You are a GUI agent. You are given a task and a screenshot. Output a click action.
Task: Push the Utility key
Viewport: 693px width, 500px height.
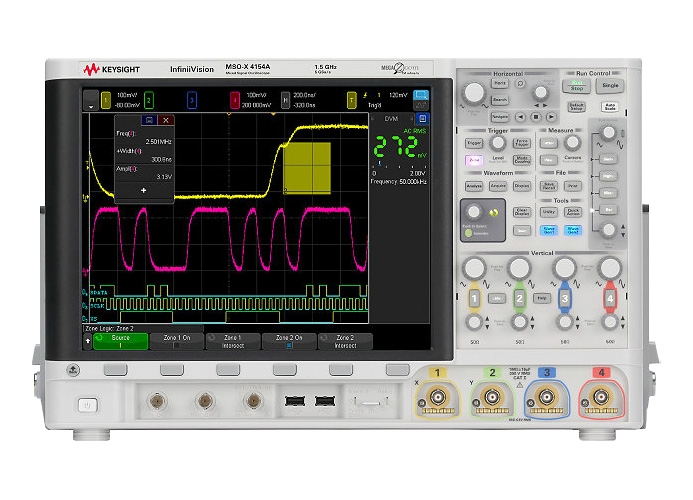click(549, 212)
